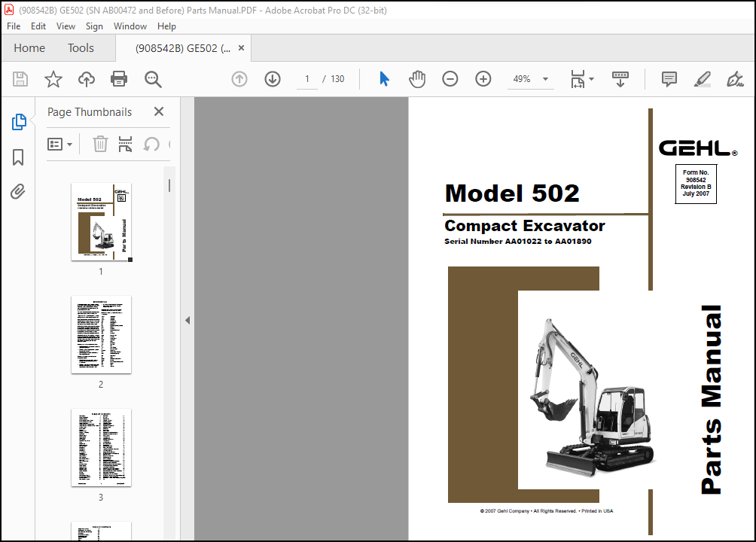Add a sticky note comment

[x=669, y=79]
